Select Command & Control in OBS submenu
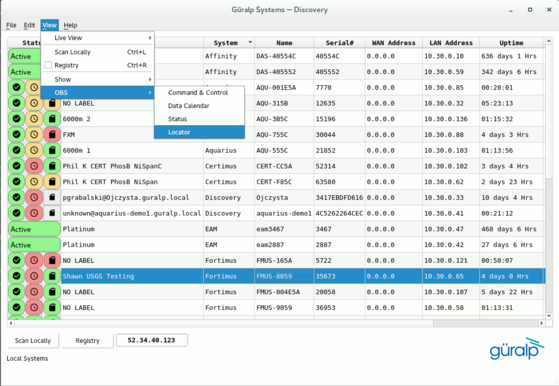This screenshot has height=386, width=559. [x=199, y=93]
